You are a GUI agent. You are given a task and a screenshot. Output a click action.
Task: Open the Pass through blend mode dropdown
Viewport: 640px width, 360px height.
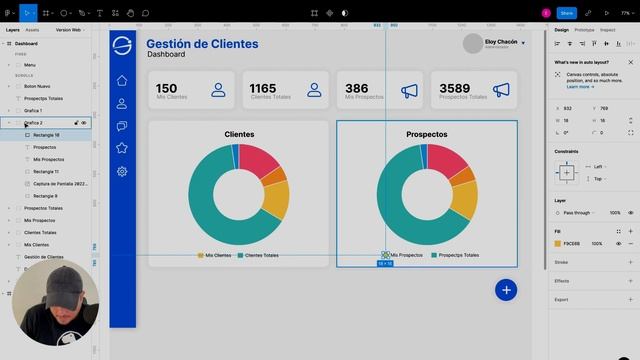(x=575, y=213)
